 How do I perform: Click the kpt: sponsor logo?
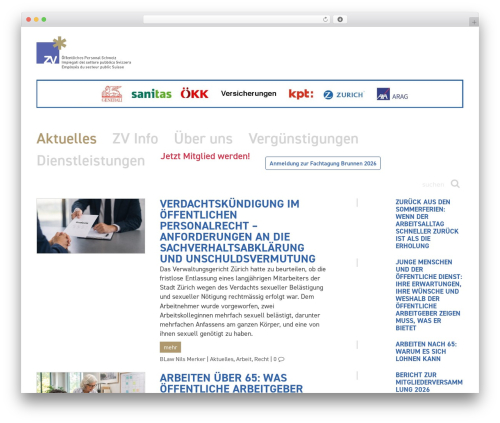point(301,94)
